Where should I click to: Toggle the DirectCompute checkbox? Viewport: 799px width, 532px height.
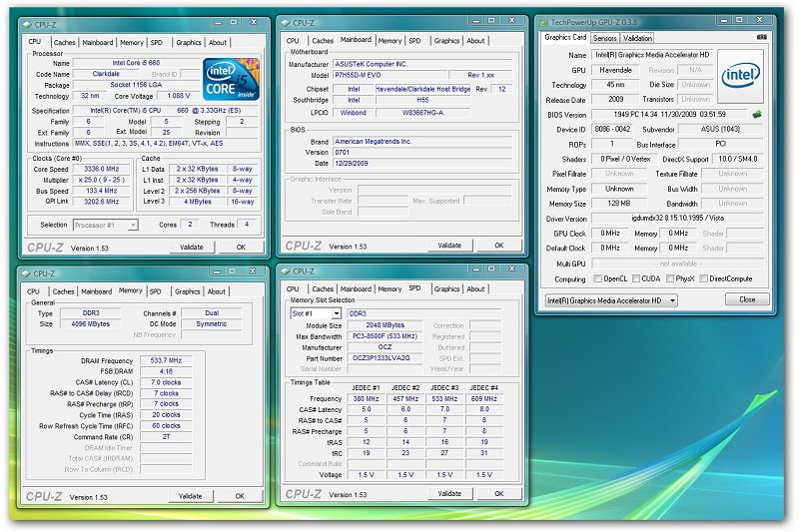click(x=704, y=279)
